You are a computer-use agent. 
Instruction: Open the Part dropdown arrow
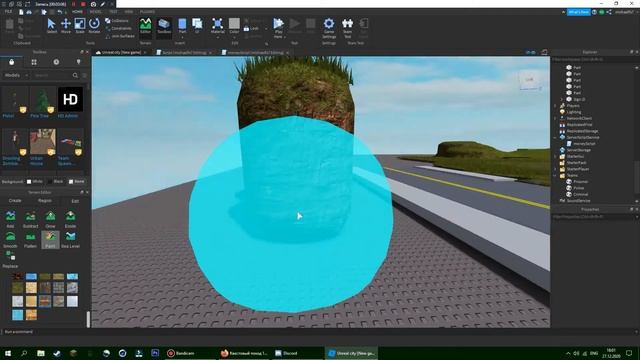tap(182, 37)
